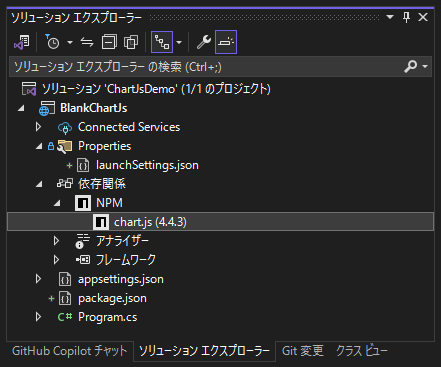Collapse the 依存関係 node
The width and height of the screenshot is (441, 367).
[39, 184]
